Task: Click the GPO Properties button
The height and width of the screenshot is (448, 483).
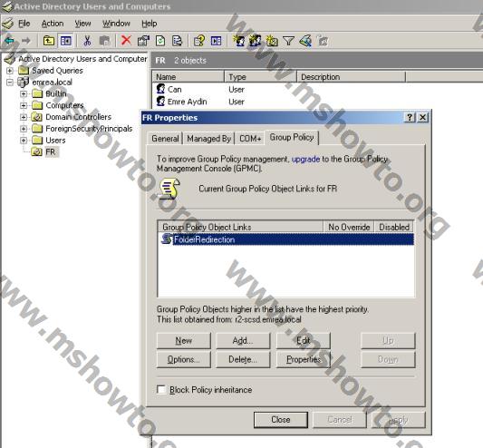Action: click(303, 359)
